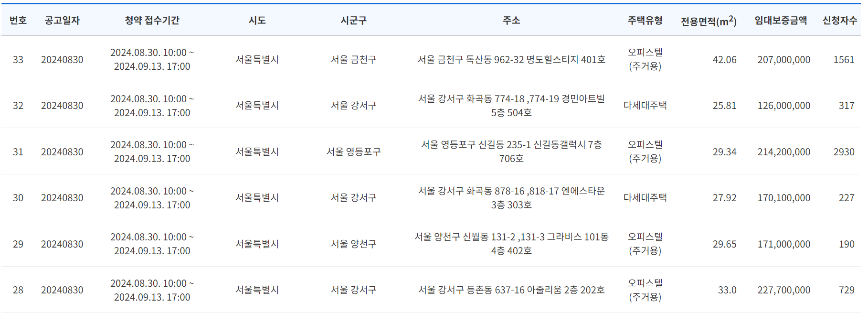Image resolution: width=868 pixels, height=313 pixels.
Task: Click the 신청자수 column header
Action: [840, 20]
